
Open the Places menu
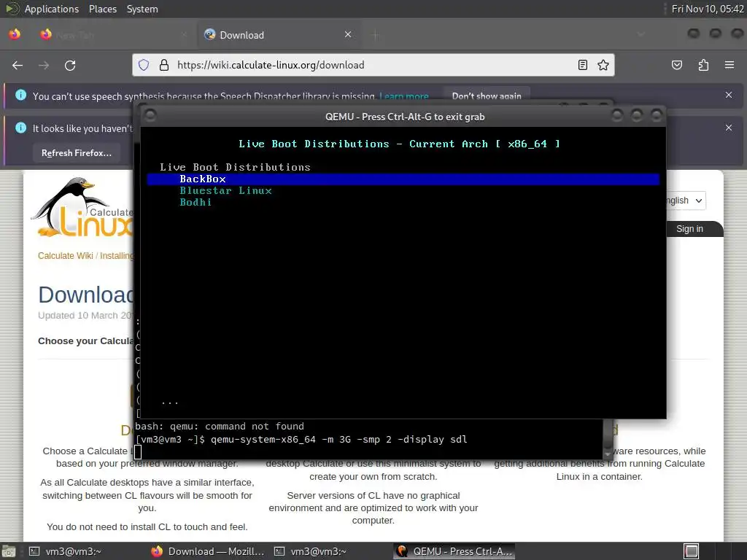102,9
